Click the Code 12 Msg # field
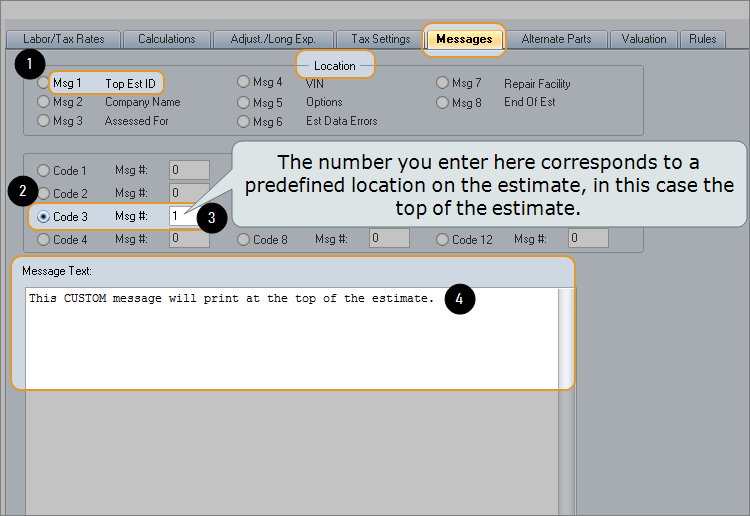 click(588, 239)
